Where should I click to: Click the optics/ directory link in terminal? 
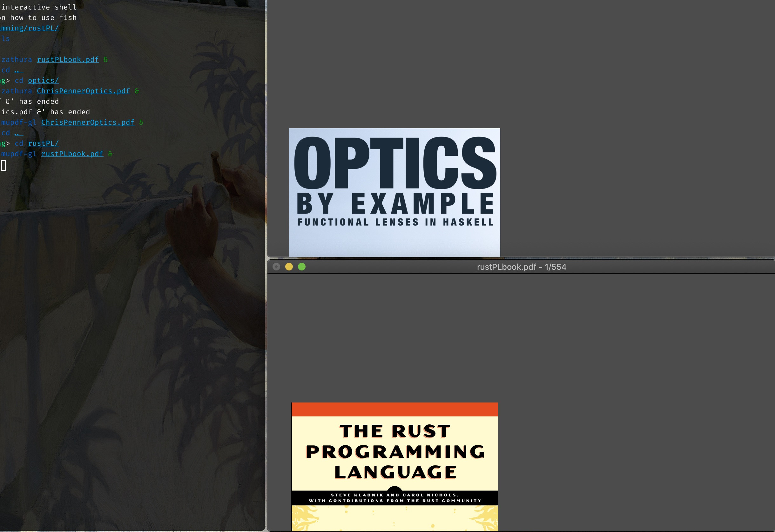coord(43,81)
